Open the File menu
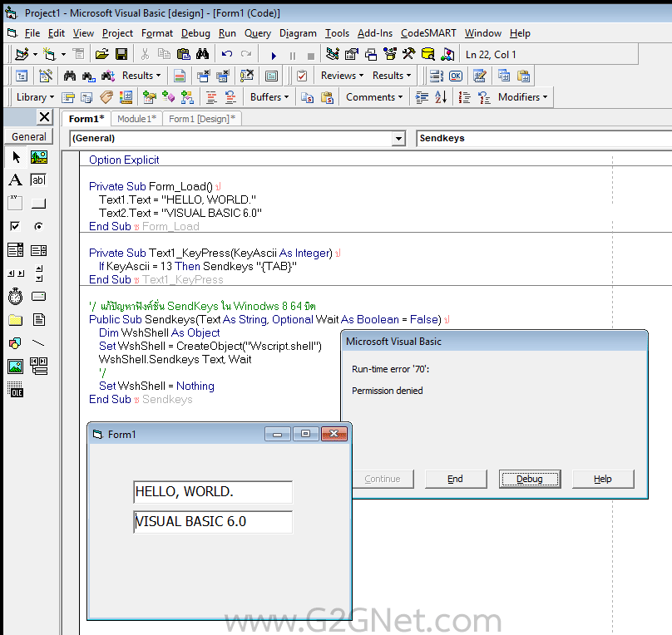Image resolution: width=672 pixels, height=635 pixels. click(32, 33)
